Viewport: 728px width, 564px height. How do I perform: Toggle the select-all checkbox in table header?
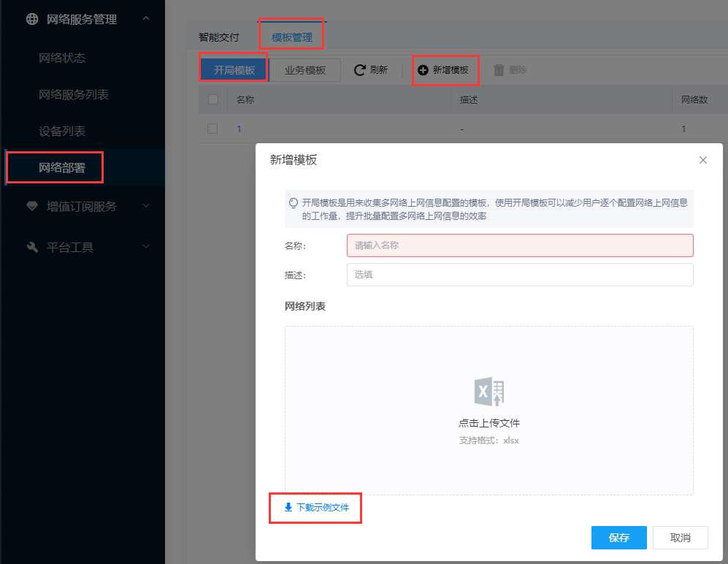213,99
